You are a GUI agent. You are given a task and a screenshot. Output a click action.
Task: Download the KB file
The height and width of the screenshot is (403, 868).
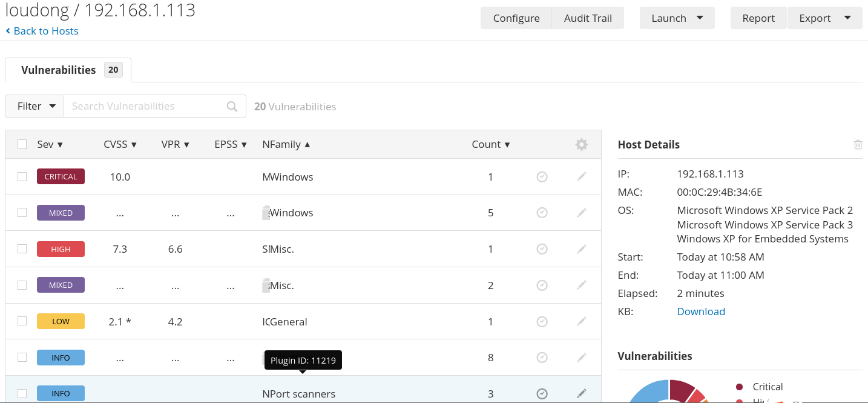pos(701,311)
